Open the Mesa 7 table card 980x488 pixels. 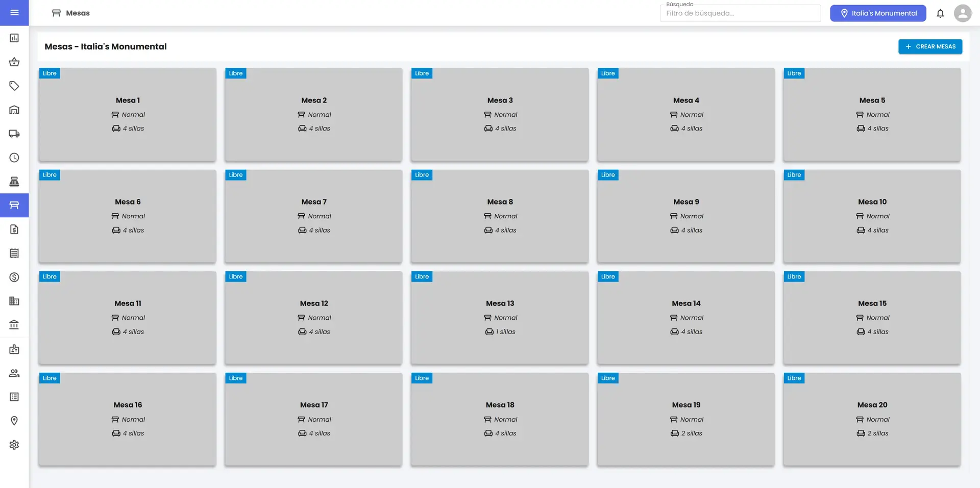click(x=313, y=216)
